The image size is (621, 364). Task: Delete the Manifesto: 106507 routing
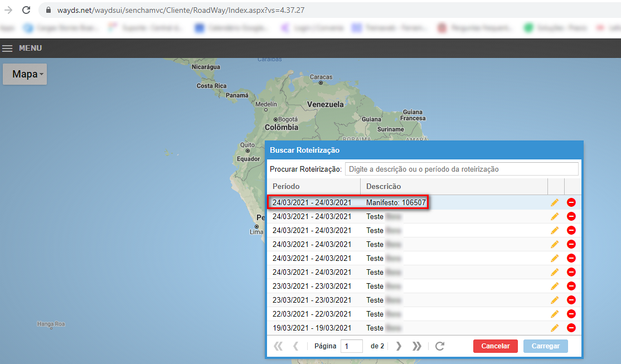point(571,202)
